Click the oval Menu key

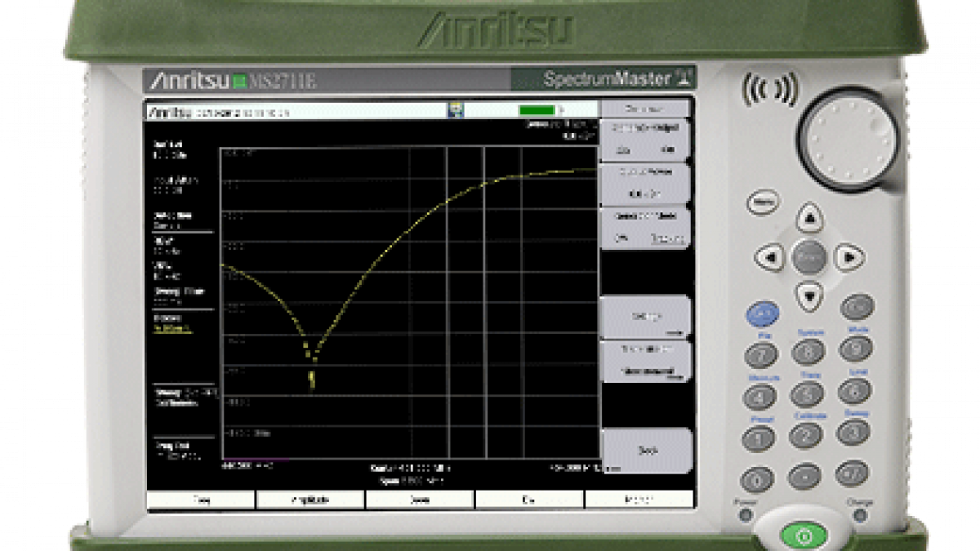763,202
